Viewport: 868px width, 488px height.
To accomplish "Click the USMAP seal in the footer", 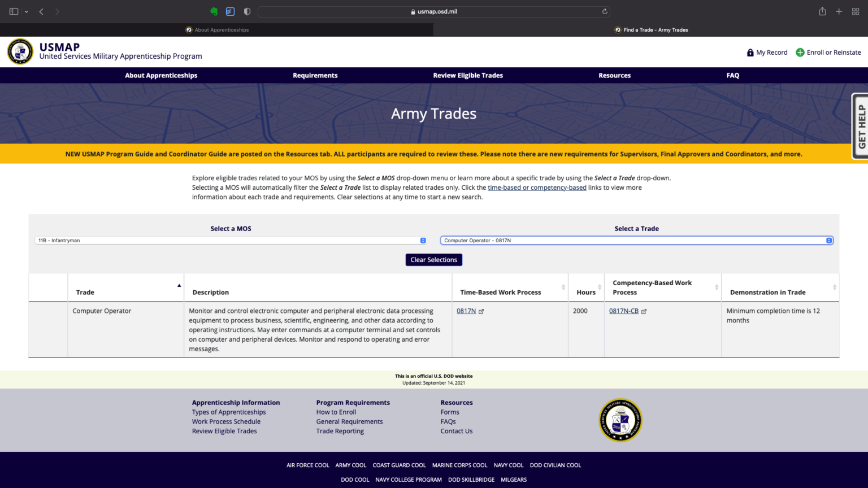I will tap(620, 420).
